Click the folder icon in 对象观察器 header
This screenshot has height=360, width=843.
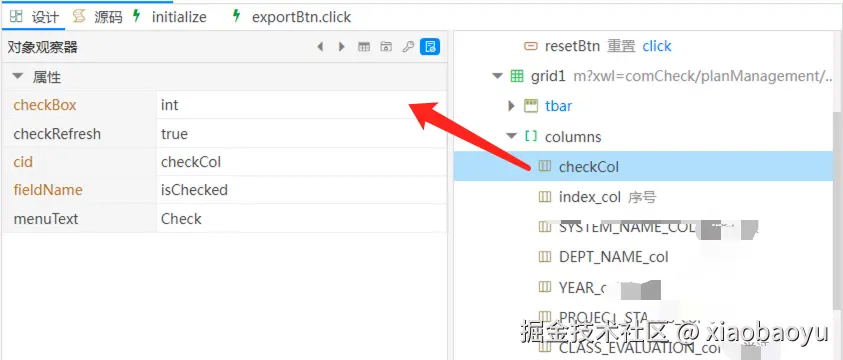(385, 47)
